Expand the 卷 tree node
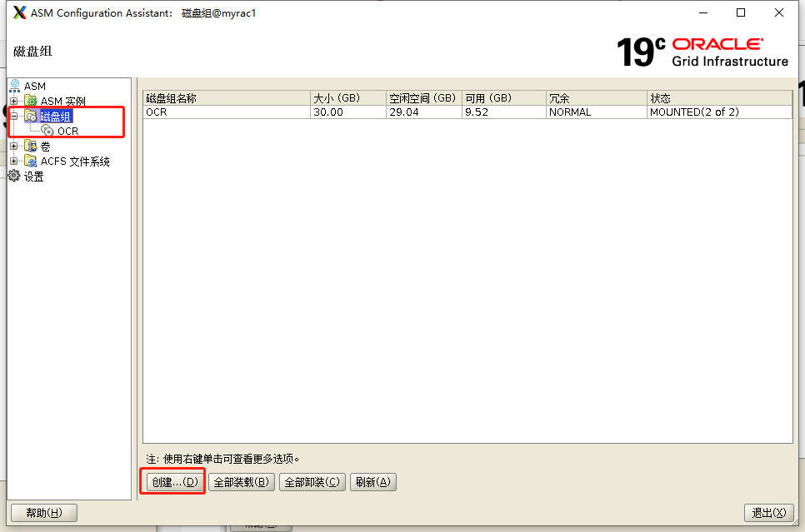805x532 pixels. coord(14,147)
